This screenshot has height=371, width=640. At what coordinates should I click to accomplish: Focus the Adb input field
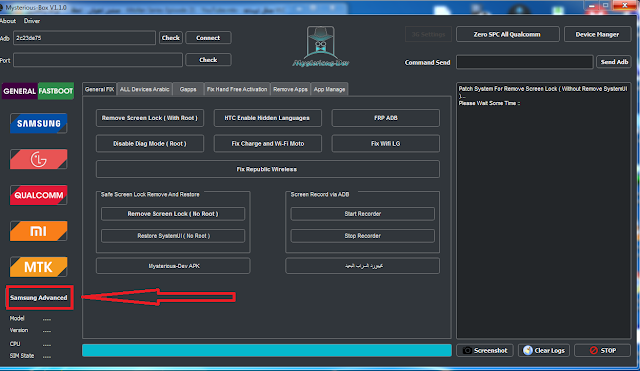pos(84,38)
